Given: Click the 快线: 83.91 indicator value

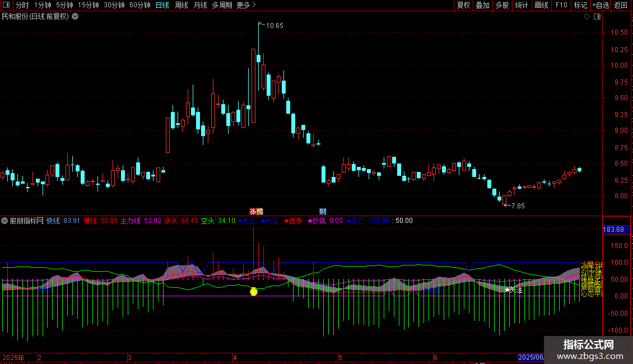Looking at the screenshot, I should [63, 221].
